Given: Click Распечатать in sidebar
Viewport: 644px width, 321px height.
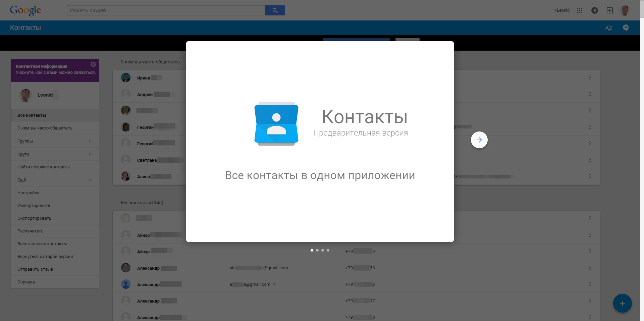Looking at the screenshot, I should 55,231.
